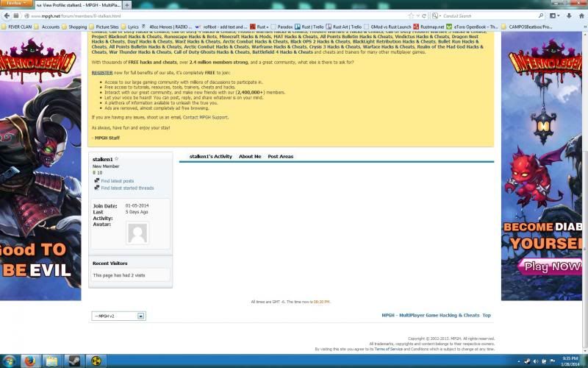
Task: Switch to the About Me tab
Action: [250, 157]
